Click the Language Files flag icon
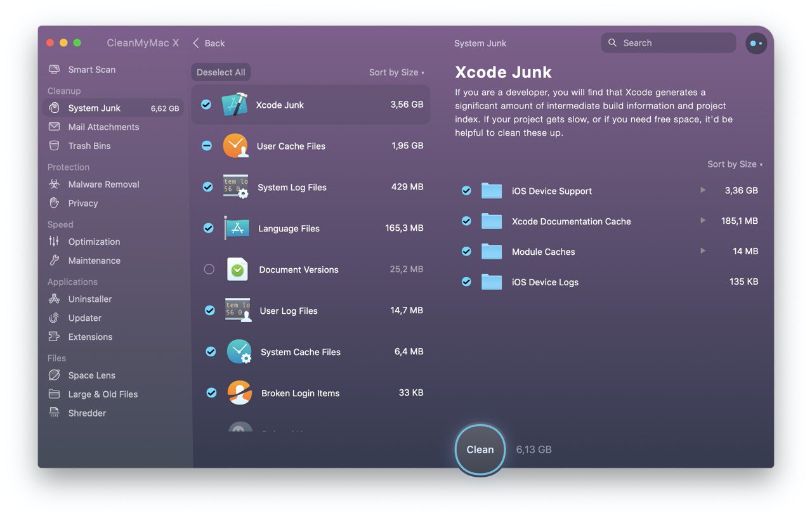 click(237, 228)
